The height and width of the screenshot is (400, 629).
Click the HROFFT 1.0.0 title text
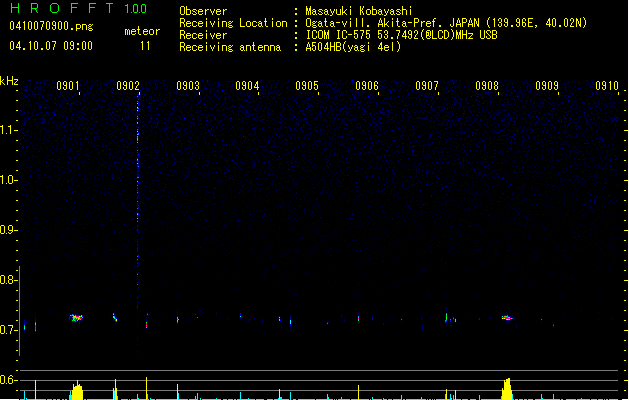78,8
